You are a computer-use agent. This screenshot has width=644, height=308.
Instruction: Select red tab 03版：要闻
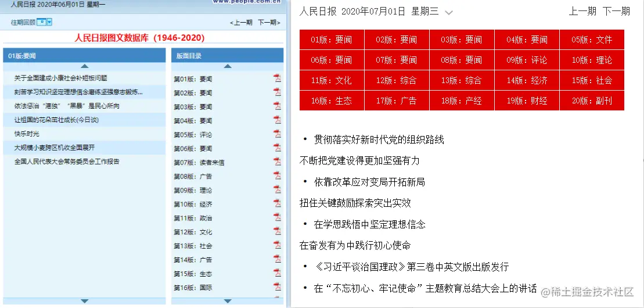pos(462,40)
